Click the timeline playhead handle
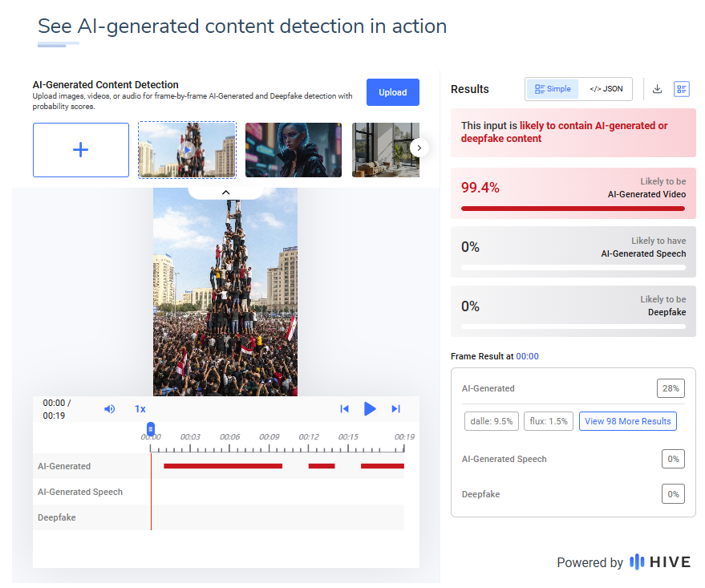The image size is (705, 588). (x=151, y=428)
